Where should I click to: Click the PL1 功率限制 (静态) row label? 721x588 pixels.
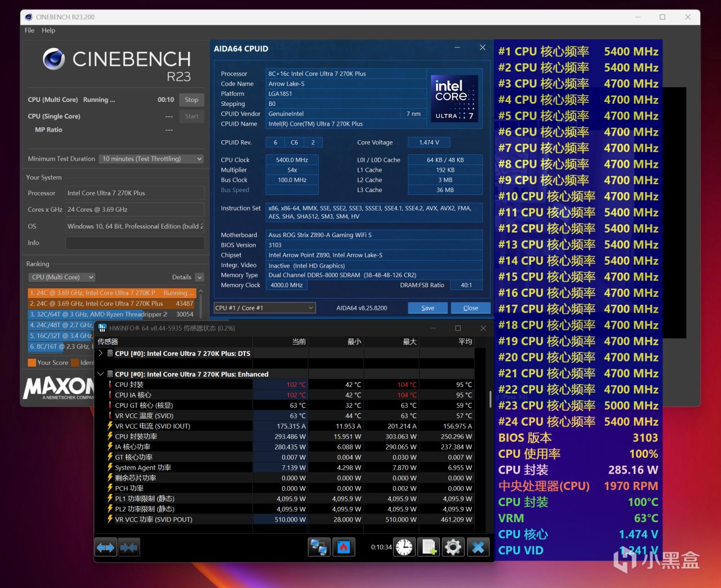pos(145,498)
